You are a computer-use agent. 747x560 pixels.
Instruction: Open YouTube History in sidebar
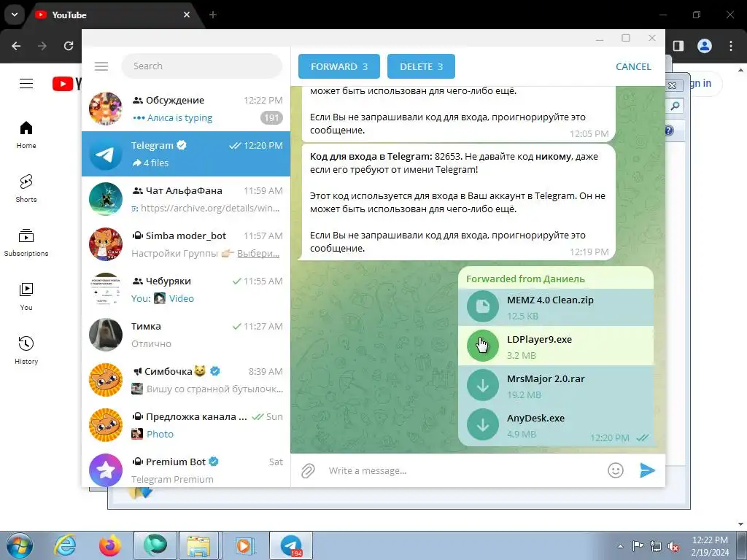click(x=26, y=350)
